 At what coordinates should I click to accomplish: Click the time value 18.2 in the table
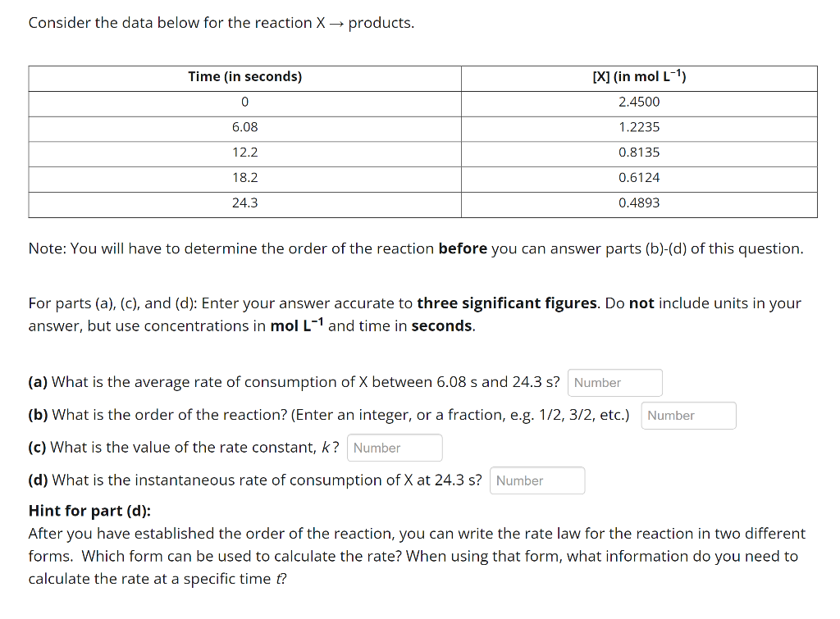(244, 177)
